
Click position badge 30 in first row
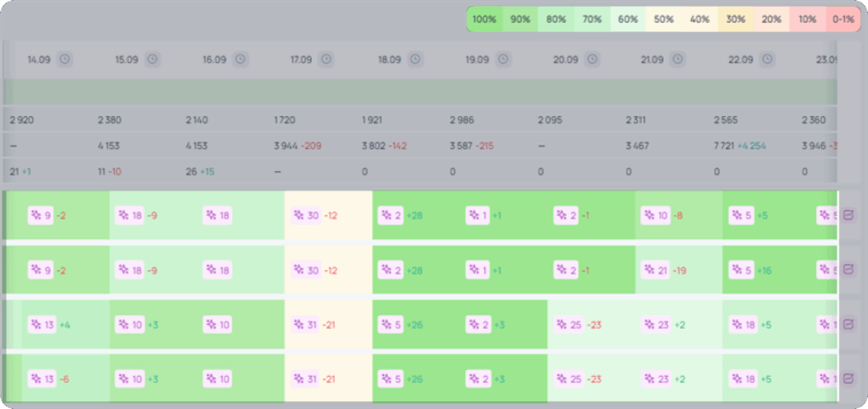[x=306, y=216]
